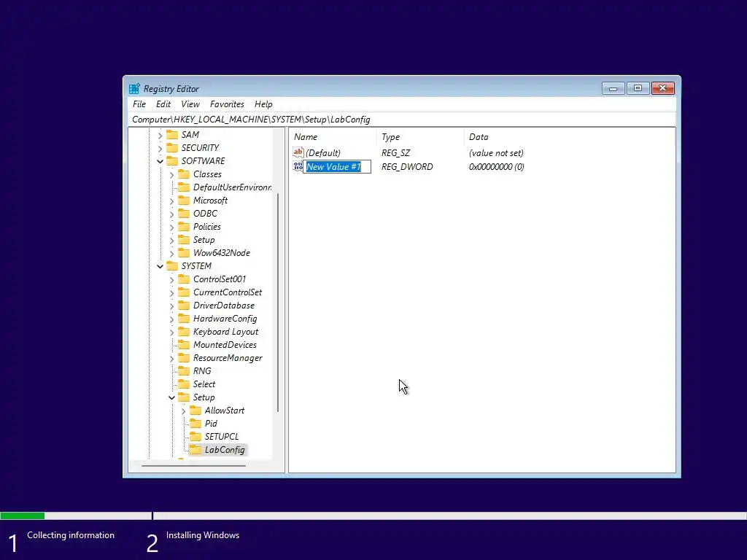Collapse the Setup key under SYSTEM
This screenshot has height=560, width=747.
(x=171, y=397)
